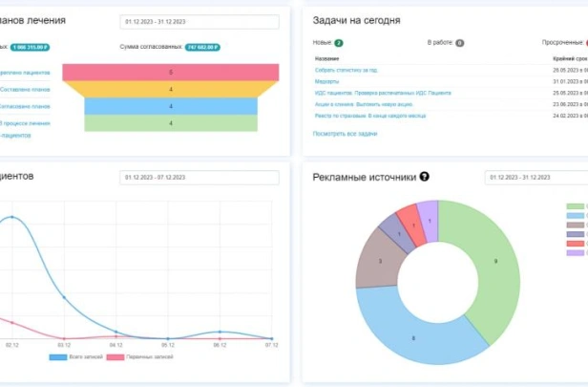This screenshot has height=387, width=588.
Task: Open the Акции в клинике task
Action: (x=357, y=104)
